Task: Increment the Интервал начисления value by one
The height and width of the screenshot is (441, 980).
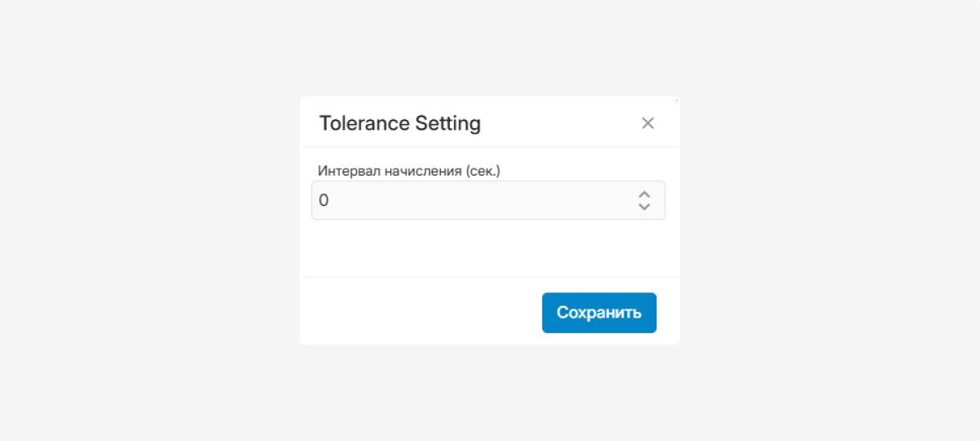Action: click(644, 194)
